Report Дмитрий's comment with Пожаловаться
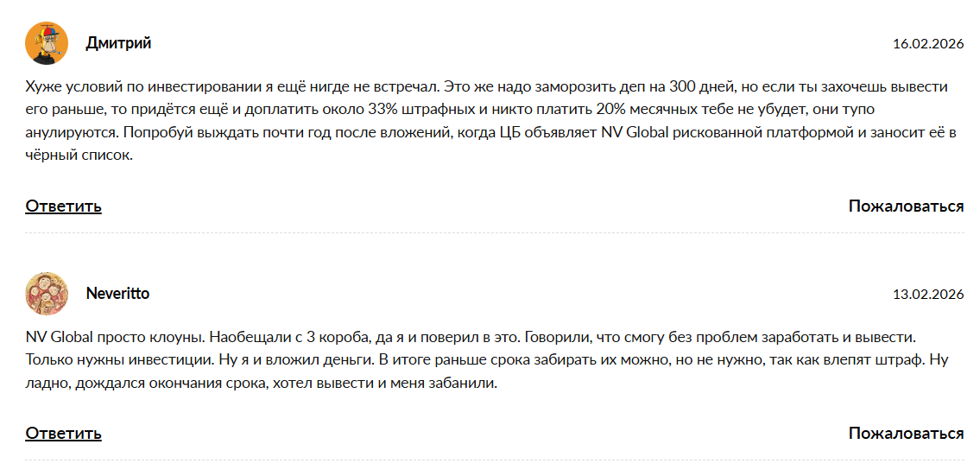980x476 pixels. tap(906, 206)
